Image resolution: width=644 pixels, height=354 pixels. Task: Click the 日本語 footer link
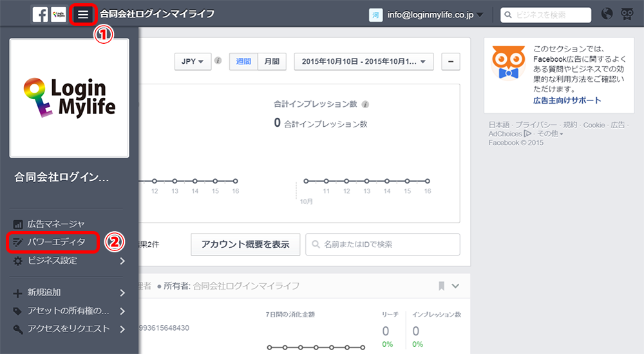tap(498, 125)
